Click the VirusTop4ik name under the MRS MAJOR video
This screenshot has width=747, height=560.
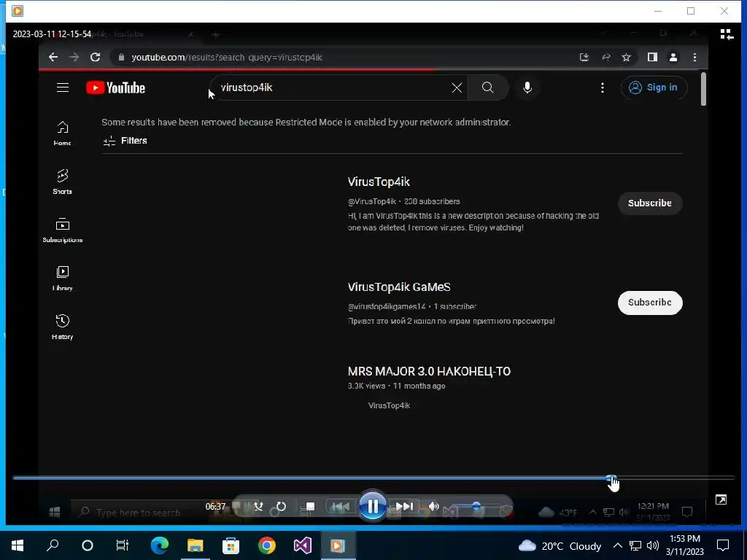click(x=389, y=405)
